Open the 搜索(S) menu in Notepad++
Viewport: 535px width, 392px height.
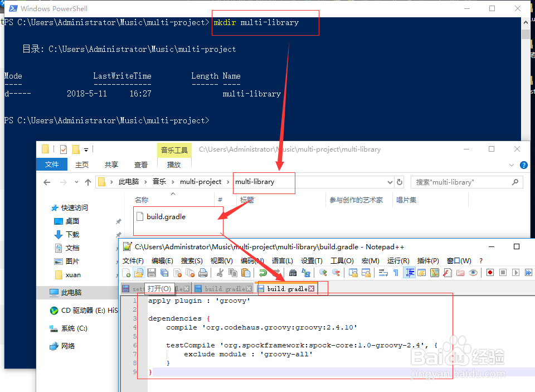192,261
